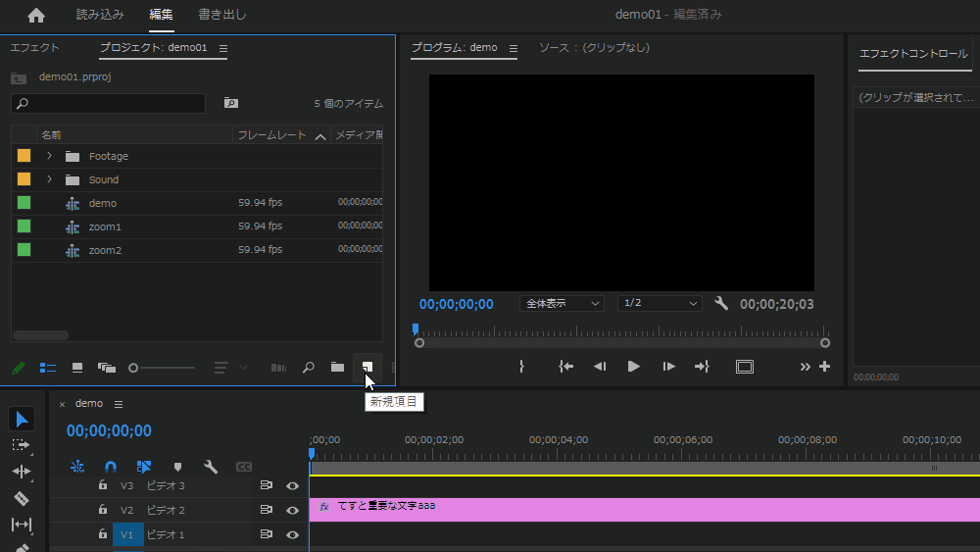Viewport: 980px width, 552px height.
Task: Add a marker in the timeline
Action: [177, 467]
